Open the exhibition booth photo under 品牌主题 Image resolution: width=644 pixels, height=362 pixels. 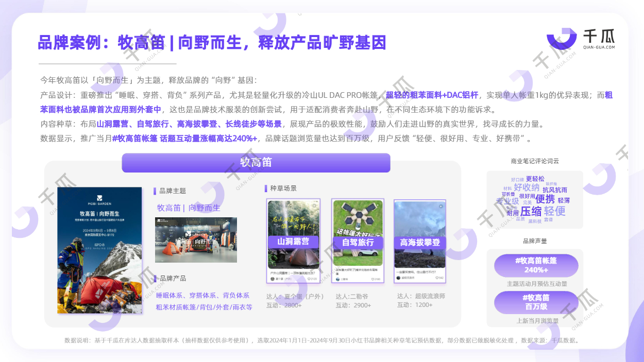coord(196,240)
